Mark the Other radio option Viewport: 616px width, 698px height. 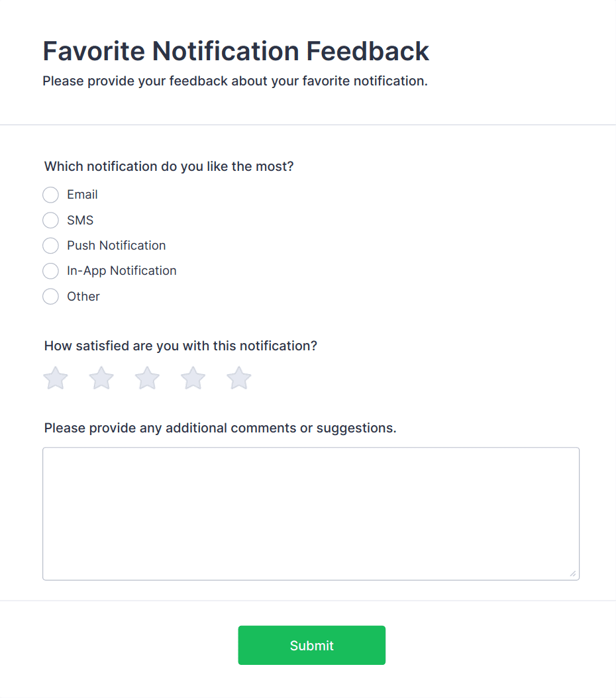click(x=50, y=297)
